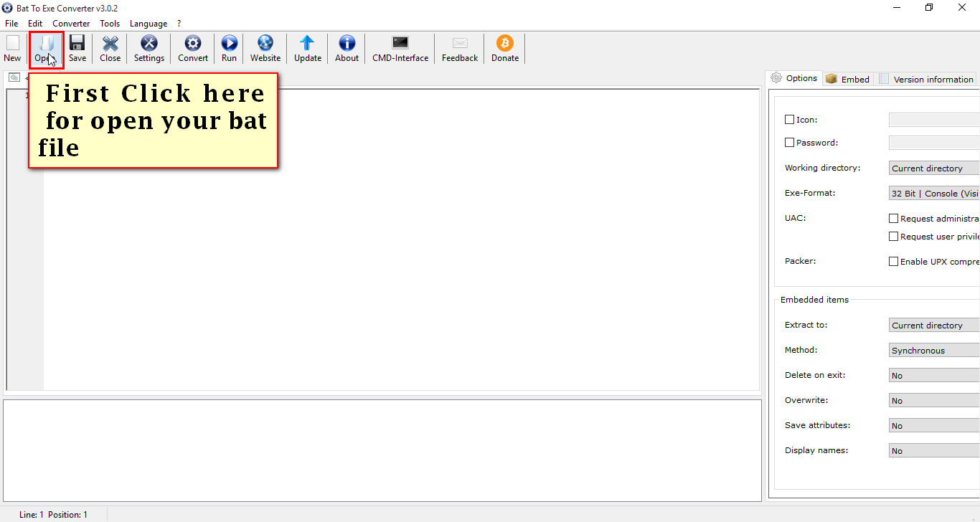Click the "Embedded items" group heading
The width and height of the screenshot is (980, 522).
814,300
